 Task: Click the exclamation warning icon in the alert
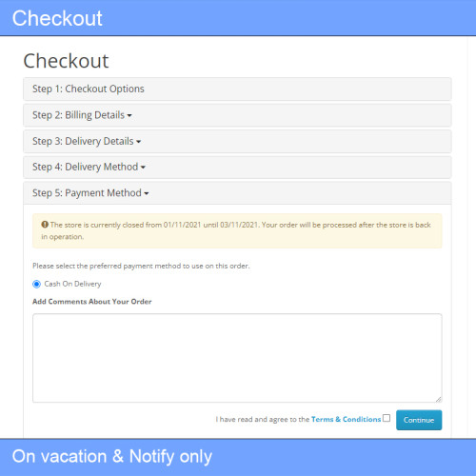45,225
